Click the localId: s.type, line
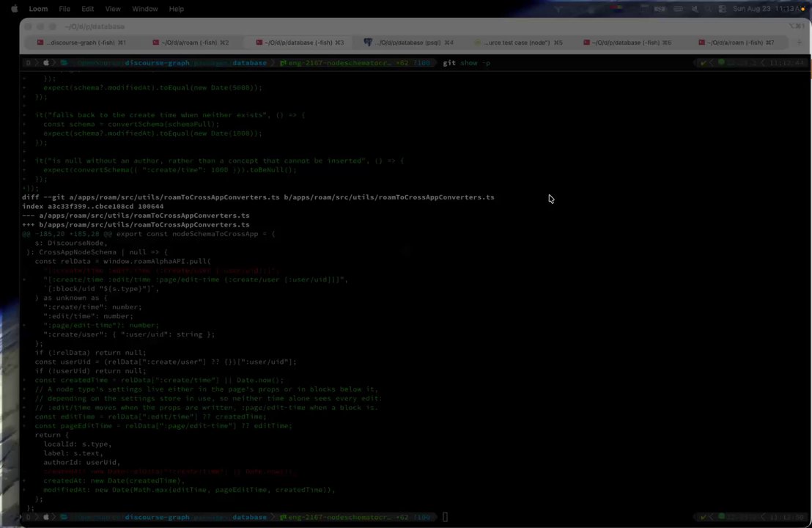 click(x=77, y=444)
